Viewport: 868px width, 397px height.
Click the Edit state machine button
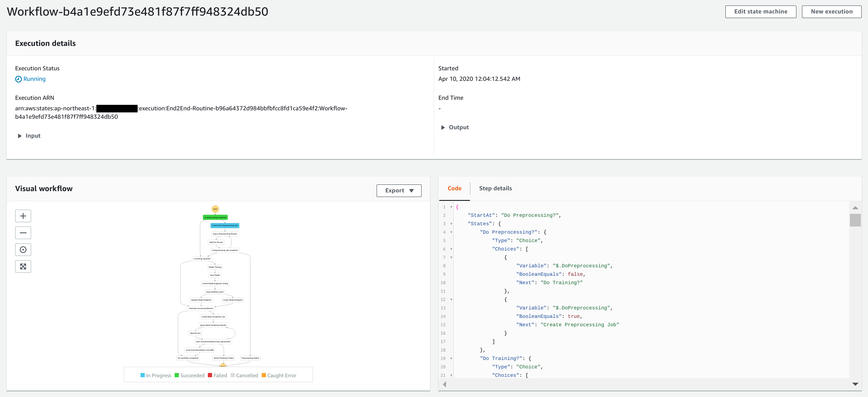(760, 12)
